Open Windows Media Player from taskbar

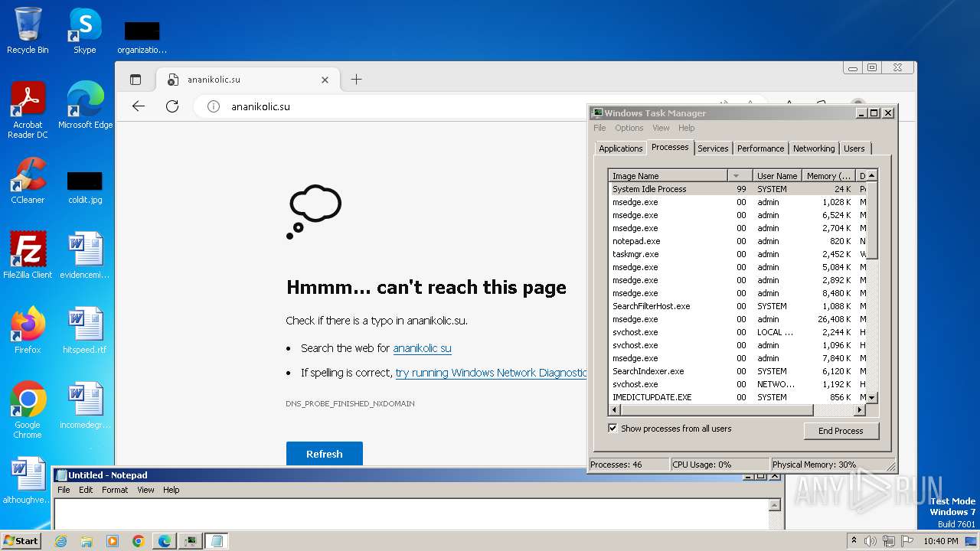tap(113, 541)
